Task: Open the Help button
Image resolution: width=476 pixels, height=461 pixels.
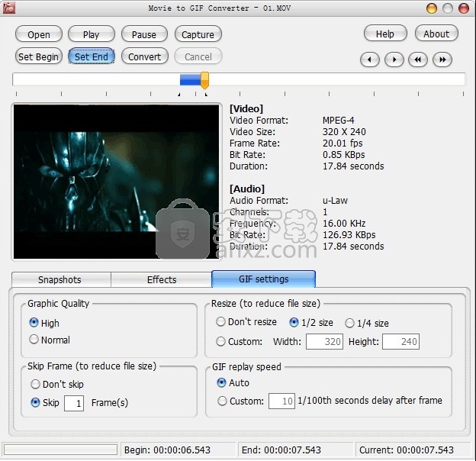Action: pos(385,34)
